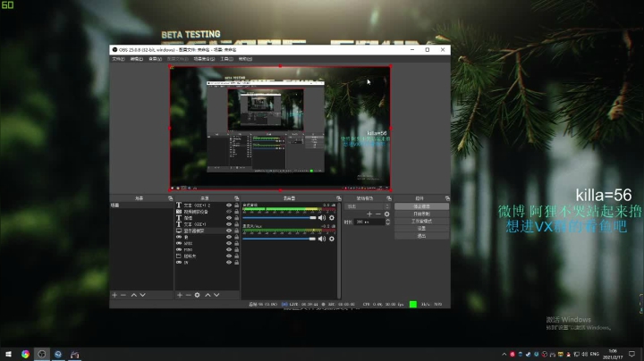Open the Windows Start menu
644x361 pixels.
(8, 354)
